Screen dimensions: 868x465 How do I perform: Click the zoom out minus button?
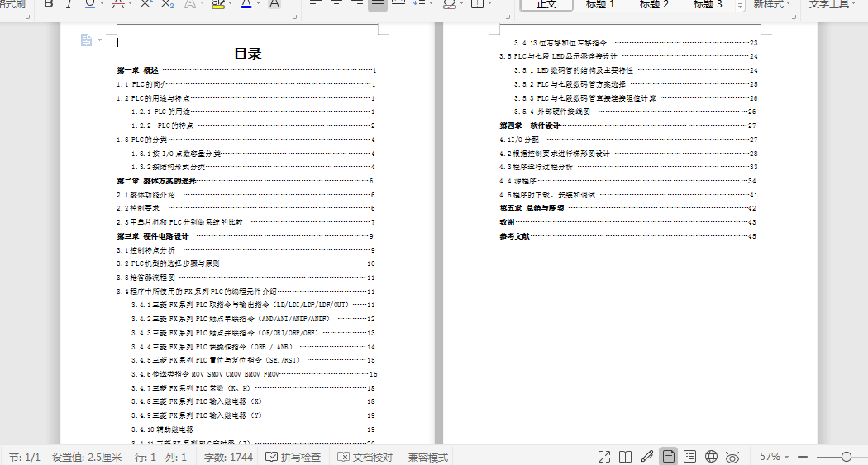tap(803, 457)
